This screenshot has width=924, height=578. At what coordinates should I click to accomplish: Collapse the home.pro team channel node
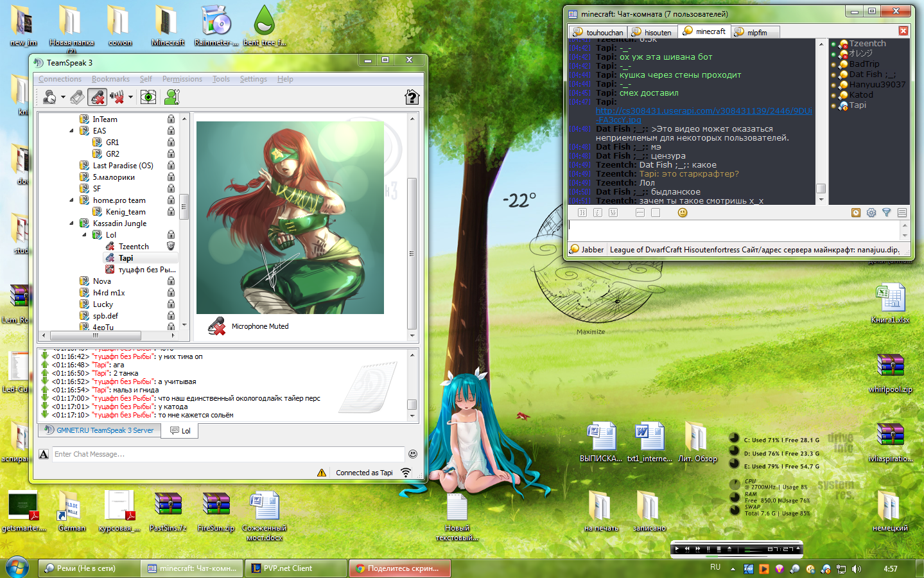point(71,200)
